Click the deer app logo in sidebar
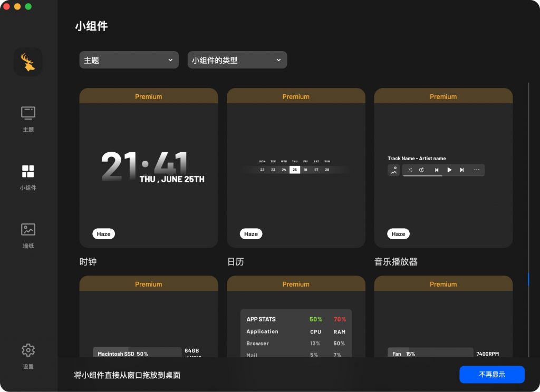540x392 pixels. coord(28,62)
